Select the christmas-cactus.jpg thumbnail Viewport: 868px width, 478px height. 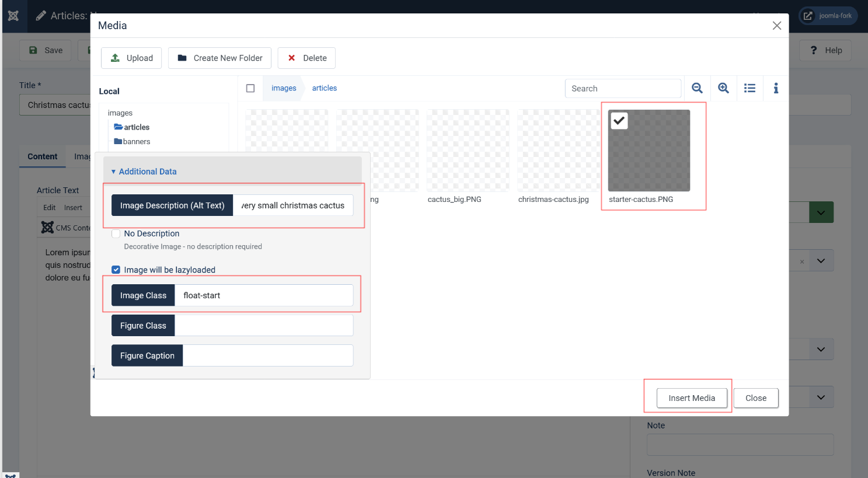point(558,151)
